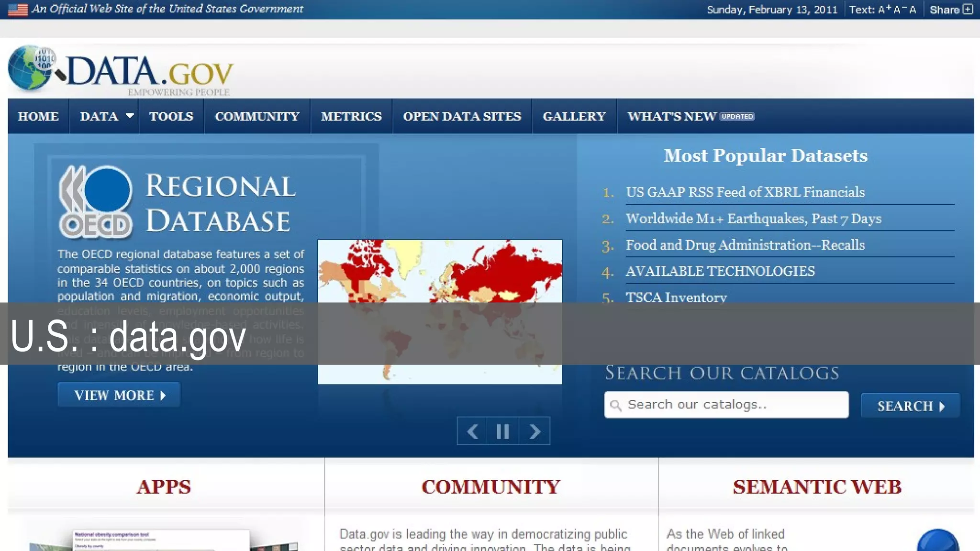Go to previous carousel slide

472,431
